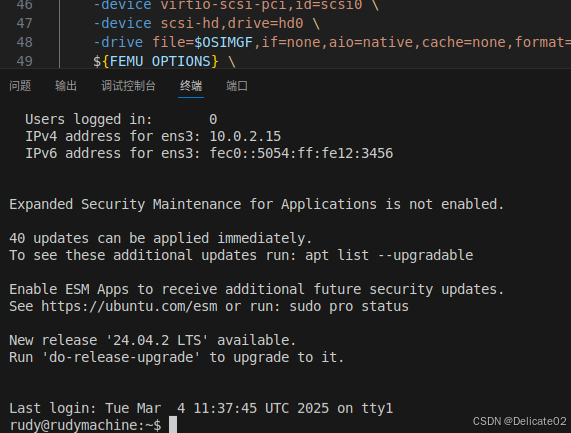Click 'sudo pro status' command text
The height and width of the screenshot is (433, 571).
pyautogui.click(x=349, y=306)
